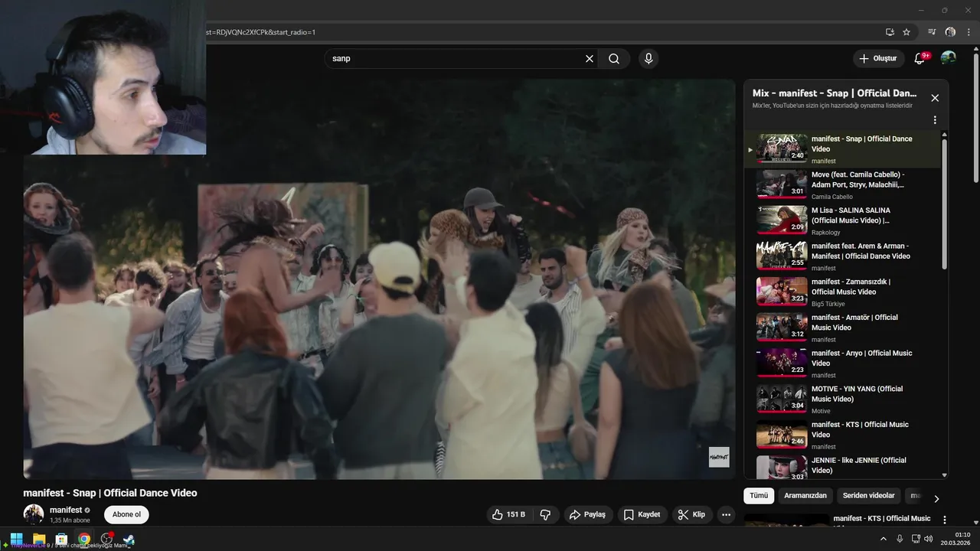Open Chrome profile avatar
This screenshot has width=980, height=551.
coord(950,32)
